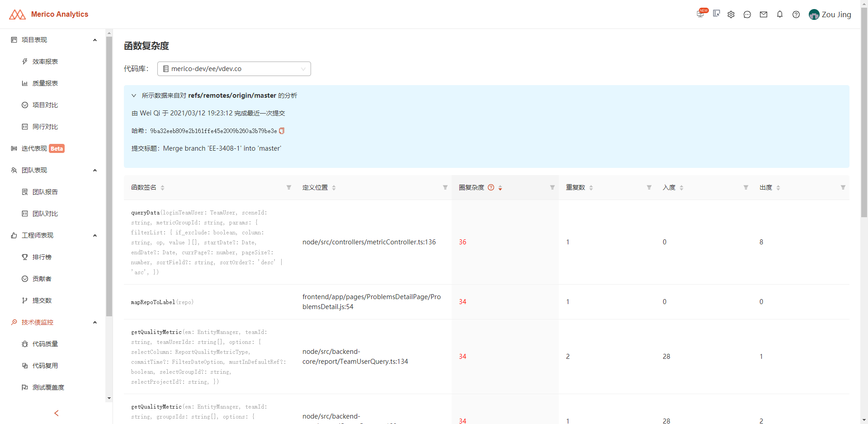Click the sidebar scroll-down arrow
The width and height of the screenshot is (868, 424).
(x=109, y=398)
